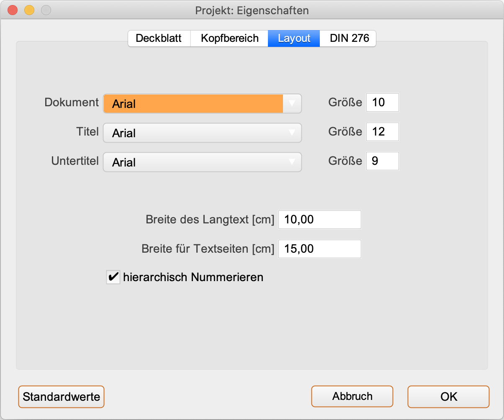The image size is (504, 420).
Task: Close the Projekt: Eigenschaften window
Action: click(13, 10)
